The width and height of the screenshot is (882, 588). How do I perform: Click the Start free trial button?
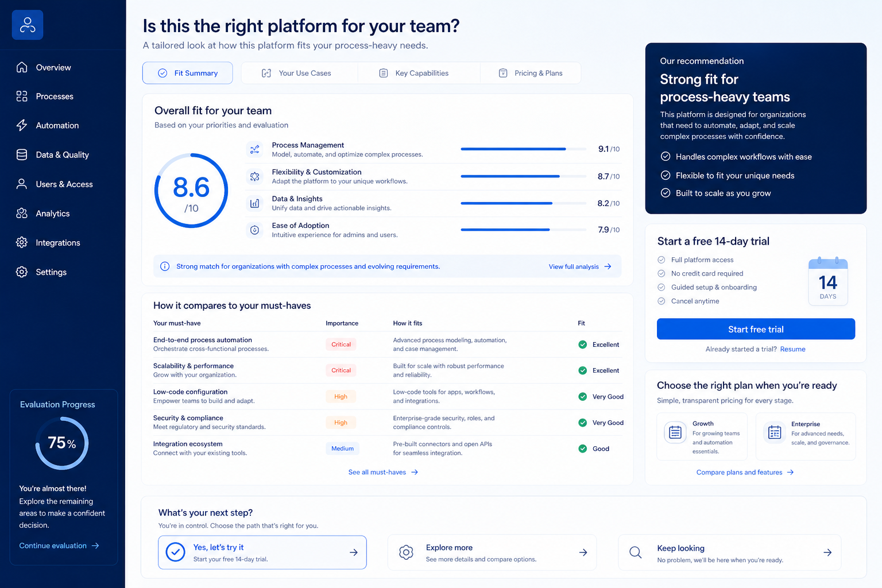click(x=756, y=329)
